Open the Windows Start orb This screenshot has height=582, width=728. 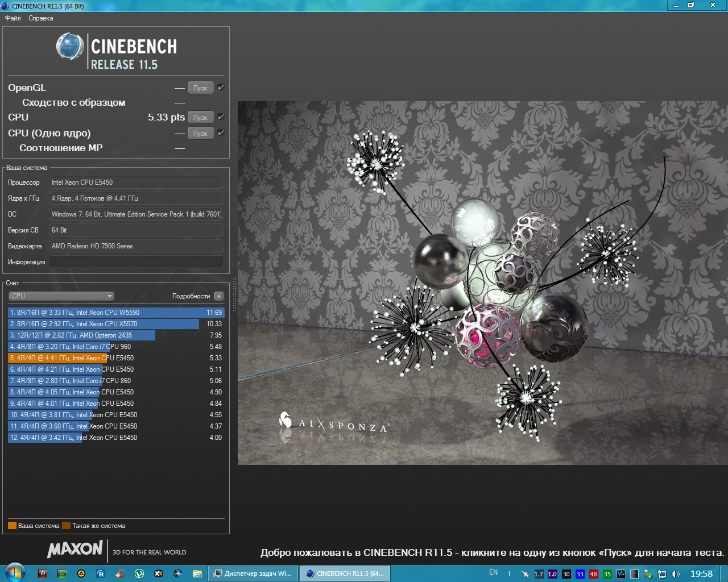pyautogui.click(x=15, y=573)
